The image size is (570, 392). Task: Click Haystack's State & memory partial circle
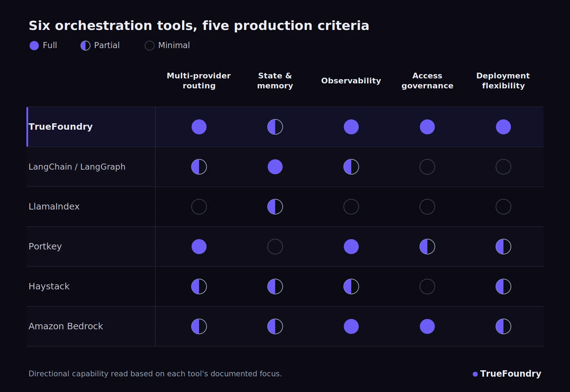click(275, 287)
